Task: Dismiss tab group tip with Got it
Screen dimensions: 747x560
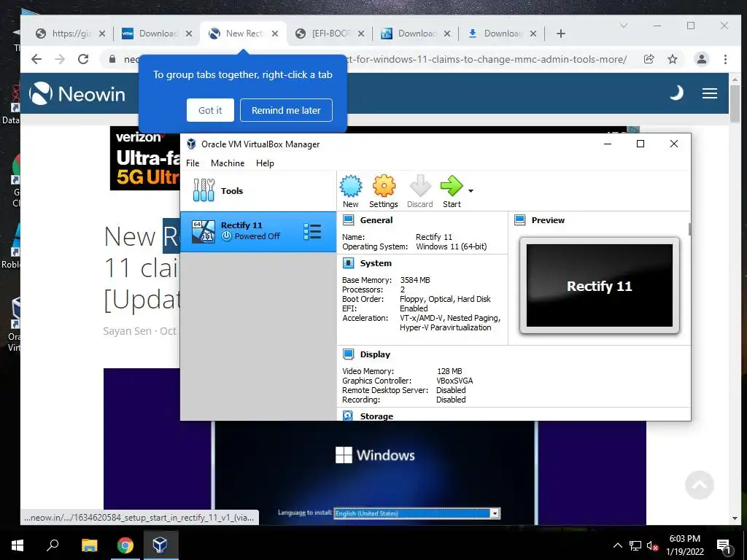Action: 210,110
